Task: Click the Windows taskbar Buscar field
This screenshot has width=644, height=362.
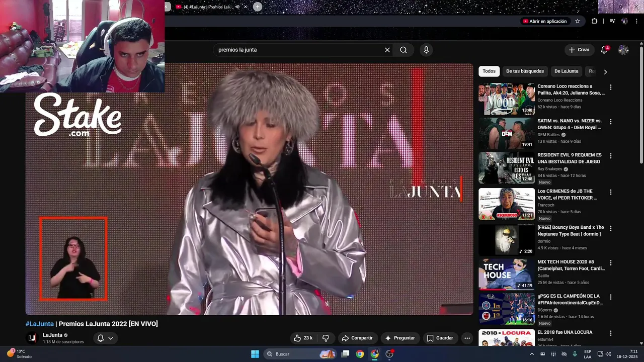Action: coord(300,354)
